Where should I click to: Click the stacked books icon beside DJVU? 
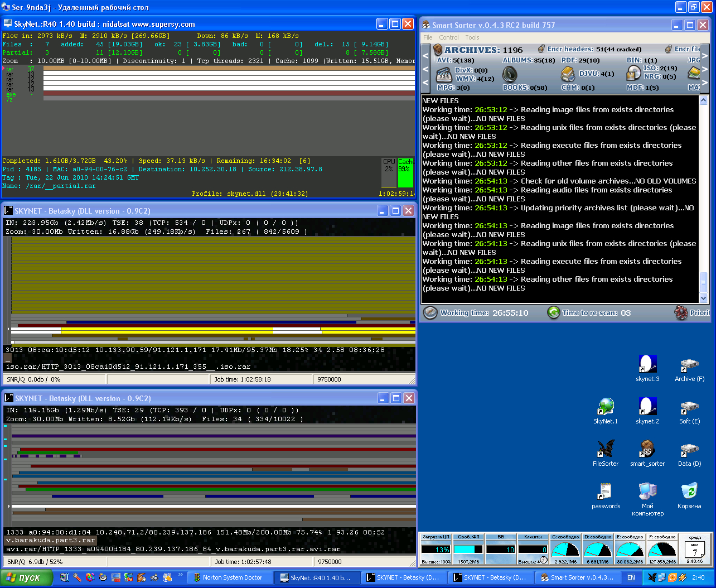click(568, 74)
